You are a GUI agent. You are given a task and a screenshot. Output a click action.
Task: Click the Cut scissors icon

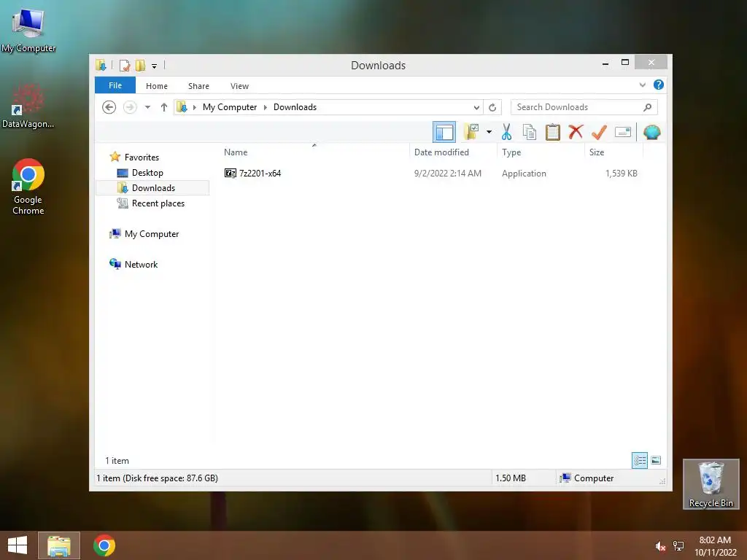pos(506,132)
